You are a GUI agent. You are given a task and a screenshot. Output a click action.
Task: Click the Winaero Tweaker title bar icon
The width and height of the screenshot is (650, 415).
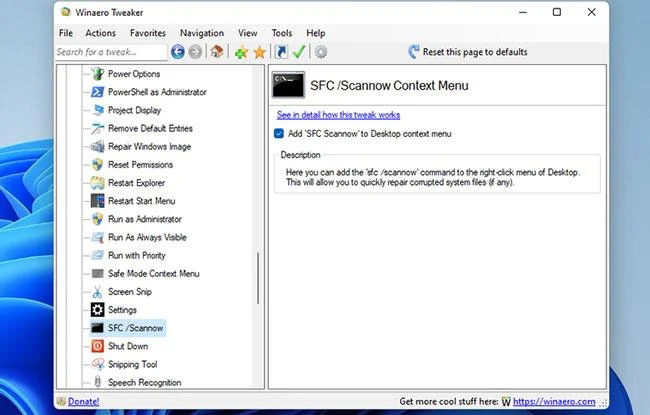pos(65,12)
